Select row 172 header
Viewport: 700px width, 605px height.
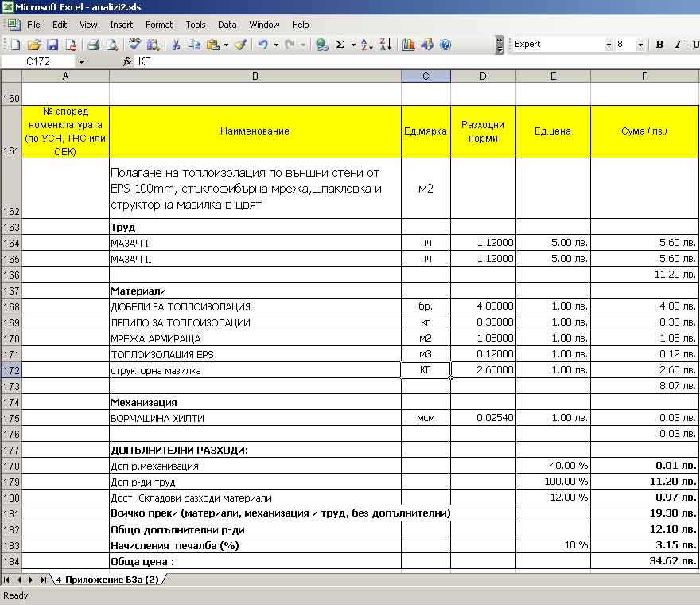point(11,370)
